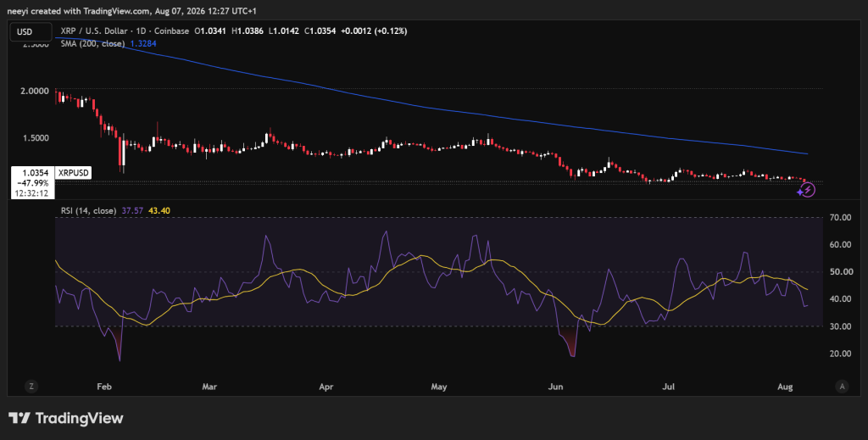This screenshot has height=440, width=868.
Task: Click the Jun label on time axis
Action: (555, 387)
